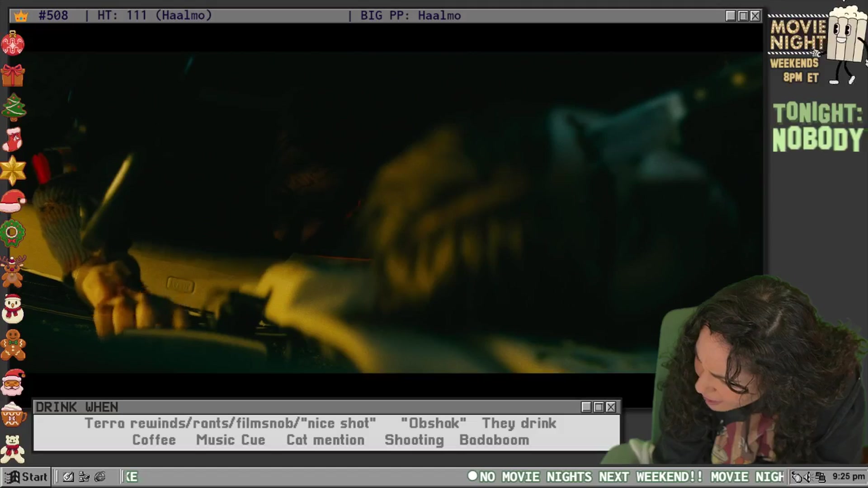Click the Santa Claus face icon

(13, 382)
